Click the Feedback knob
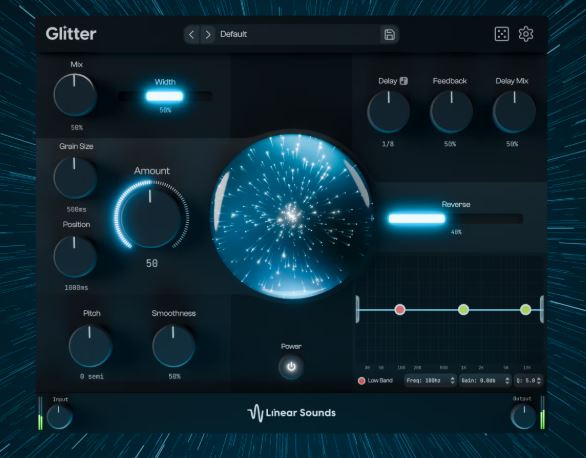Viewport: 586px width, 458px height. 451,111
